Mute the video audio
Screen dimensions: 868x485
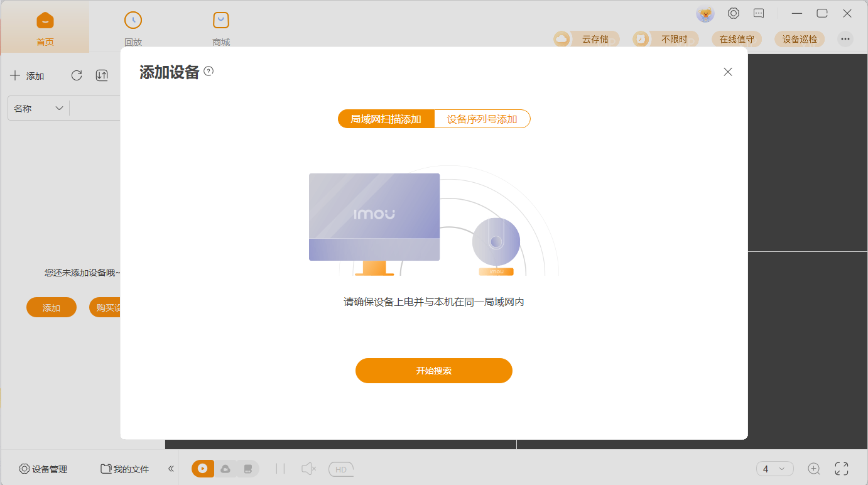coord(307,469)
